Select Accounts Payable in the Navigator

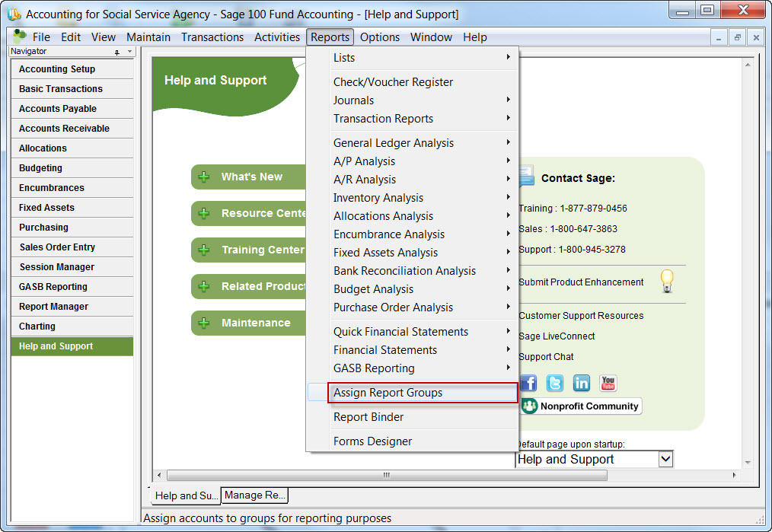(x=58, y=109)
